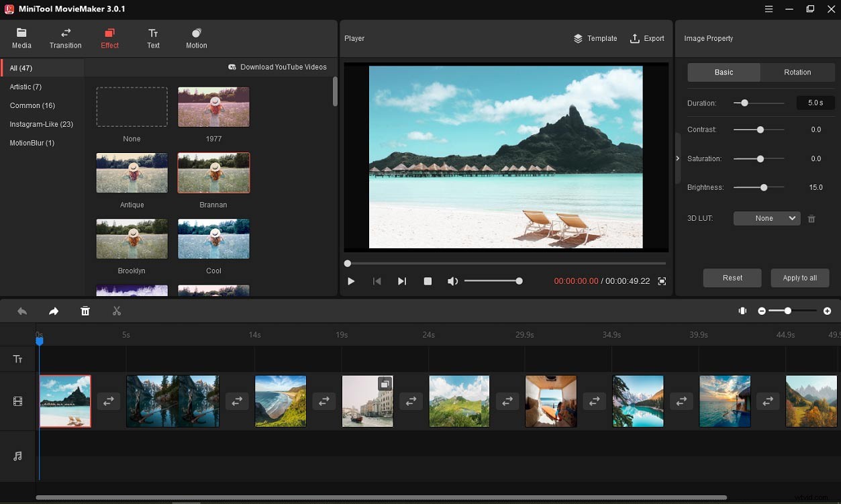The width and height of the screenshot is (841, 504).
Task: Redo the last undone action
Action: click(x=53, y=311)
